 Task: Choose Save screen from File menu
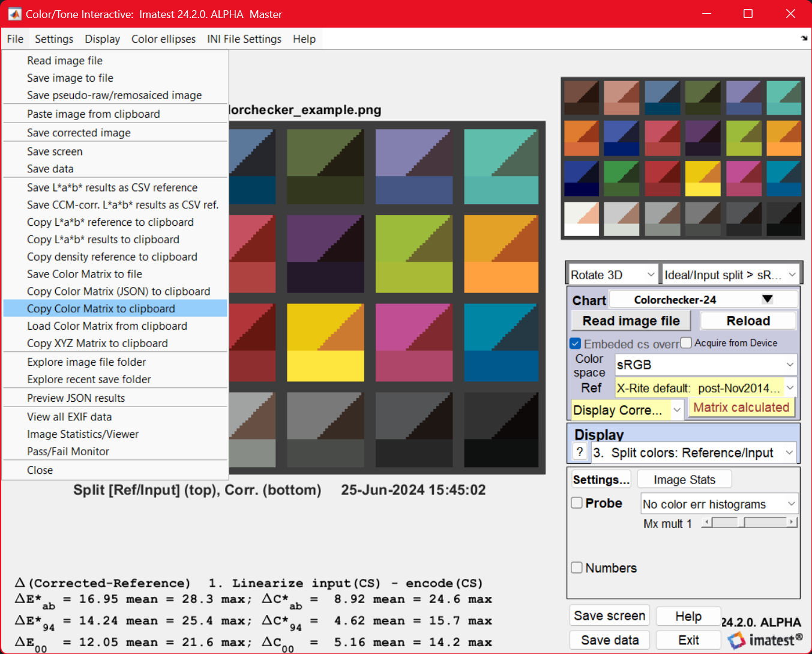[x=115, y=151]
